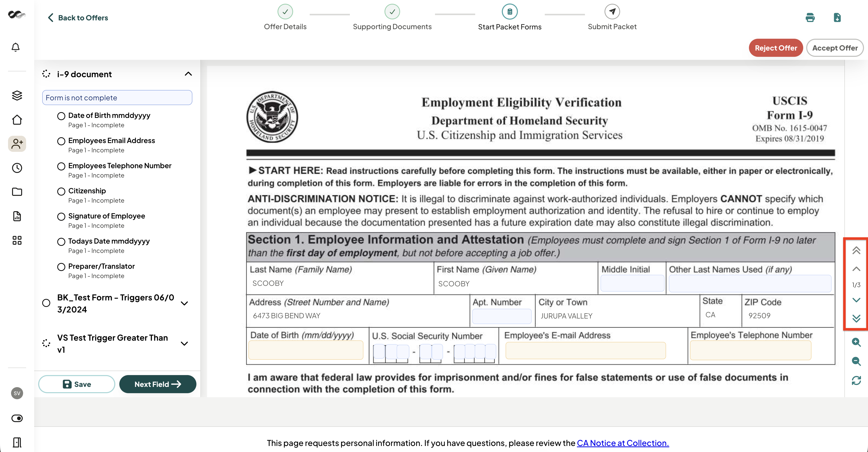868x452 pixels.
Task: Select BK_Test Form radio circle
Action: 46,303
